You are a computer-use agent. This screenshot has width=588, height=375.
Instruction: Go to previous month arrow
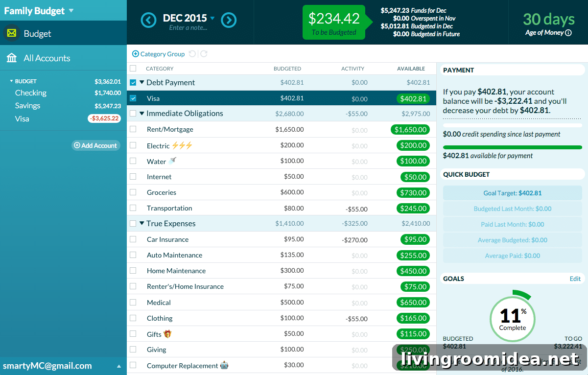coord(149,20)
